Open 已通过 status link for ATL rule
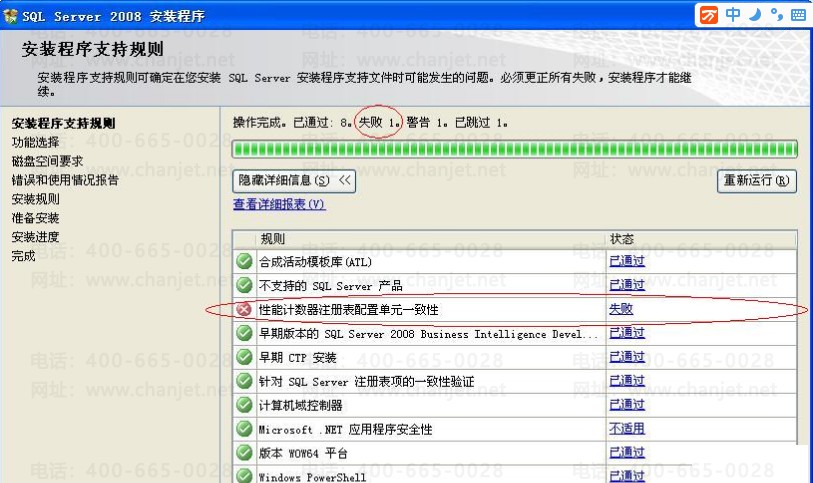The height and width of the screenshot is (483, 813). [627, 261]
